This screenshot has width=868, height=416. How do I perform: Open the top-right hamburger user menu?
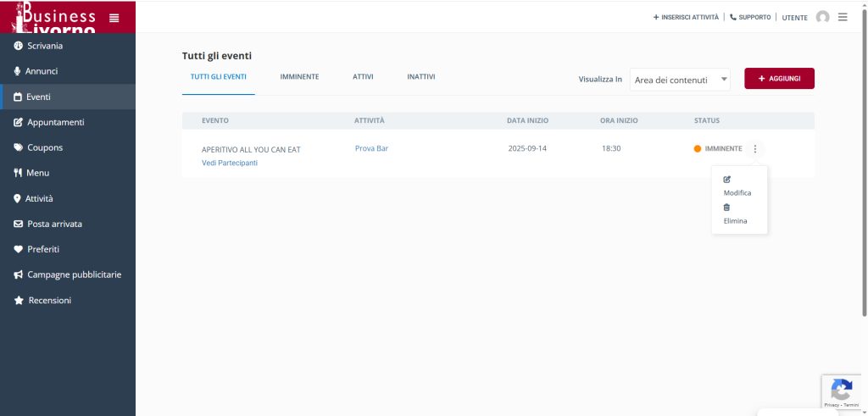click(843, 17)
